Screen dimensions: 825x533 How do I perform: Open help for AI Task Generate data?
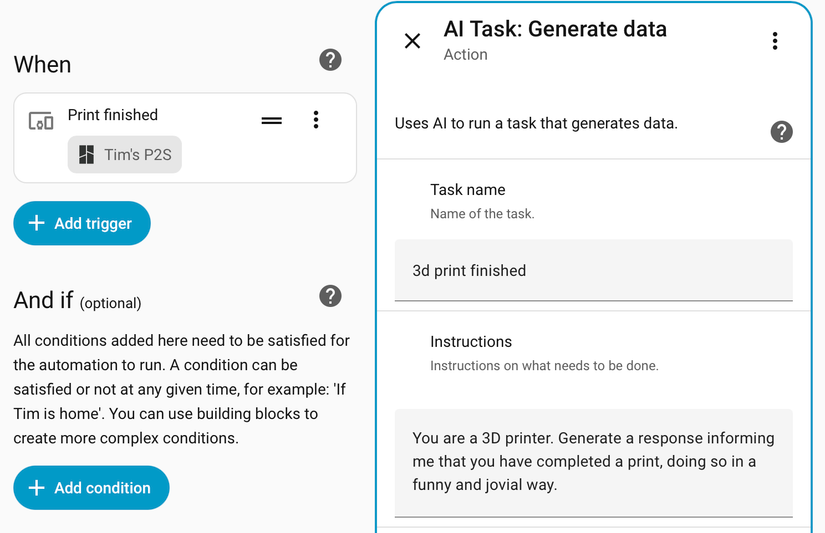coord(781,132)
